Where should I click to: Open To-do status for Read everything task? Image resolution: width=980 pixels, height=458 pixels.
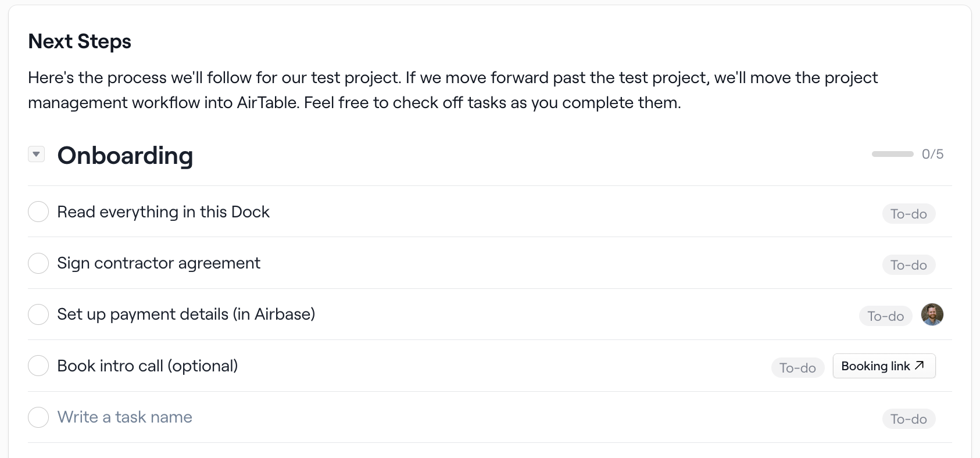pos(909,214)
